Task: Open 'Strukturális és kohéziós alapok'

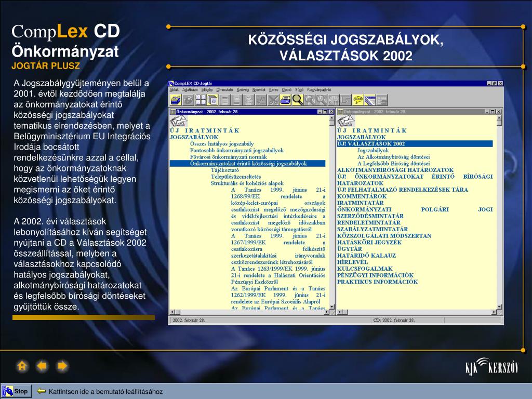Action: click(247, 183)
